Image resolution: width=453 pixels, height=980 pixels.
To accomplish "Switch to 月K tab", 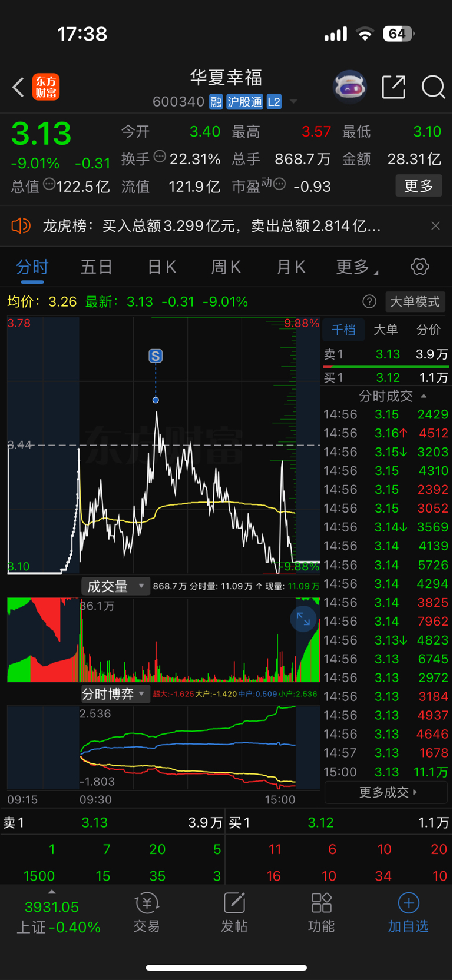I will [291, 267].
